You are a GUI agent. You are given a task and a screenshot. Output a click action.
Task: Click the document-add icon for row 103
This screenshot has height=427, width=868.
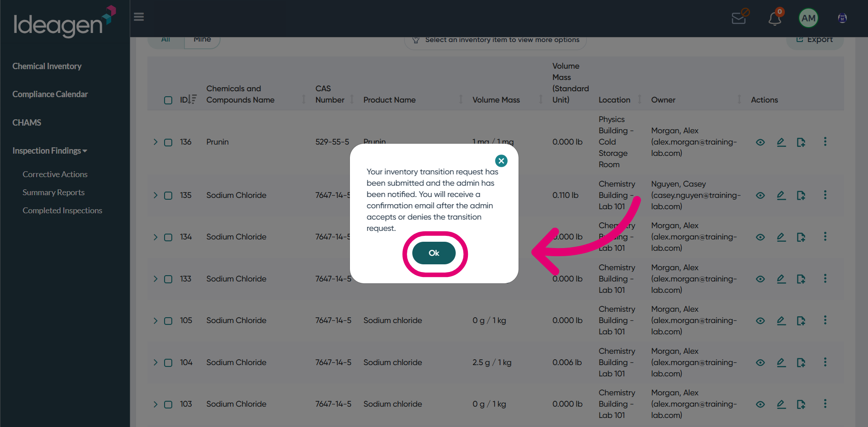coord(801,405)
